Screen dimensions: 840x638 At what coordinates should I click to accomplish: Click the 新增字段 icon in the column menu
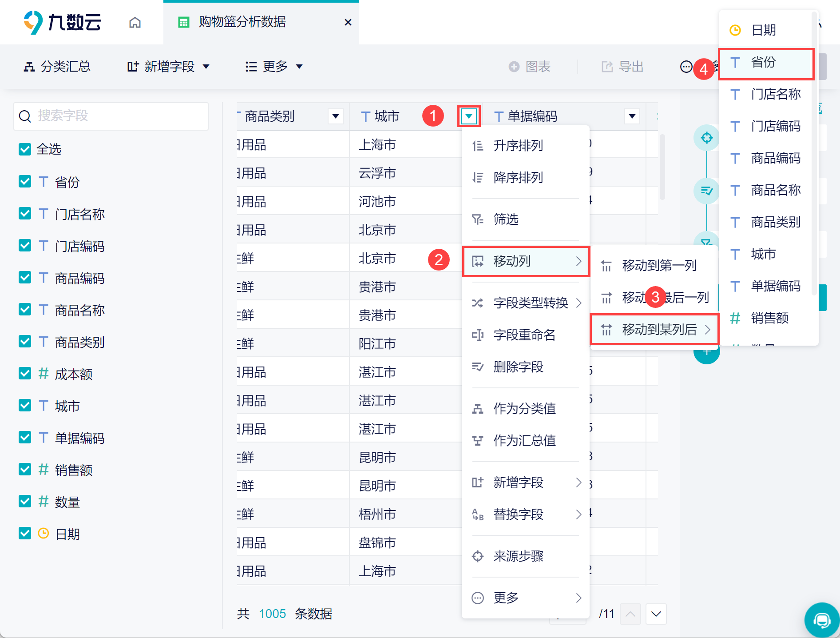pos(478,482)
